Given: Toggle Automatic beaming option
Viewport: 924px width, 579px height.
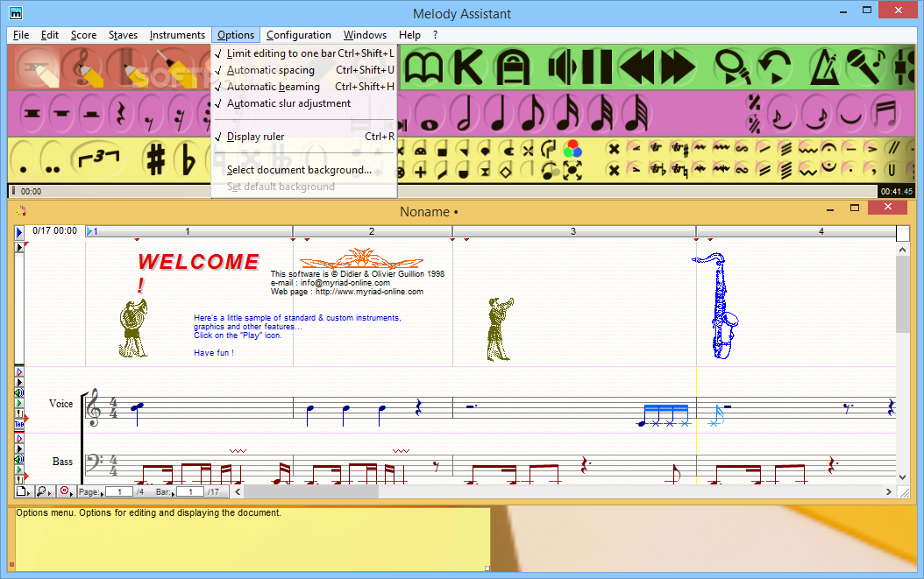Looking at the screenshot, I should coord(304,87).
